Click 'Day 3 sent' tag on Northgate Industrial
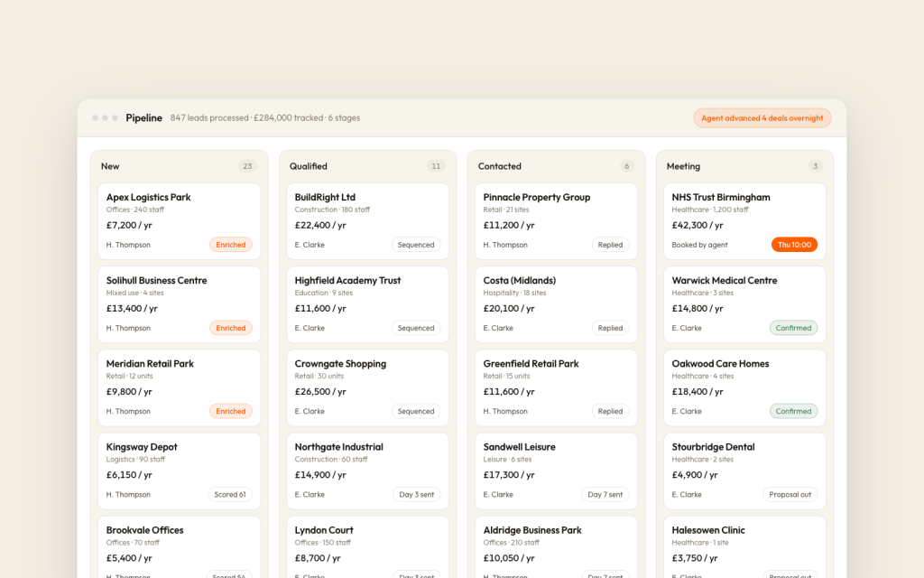The width and height of the screenshot is (924, 578). [x=417, y=494]
